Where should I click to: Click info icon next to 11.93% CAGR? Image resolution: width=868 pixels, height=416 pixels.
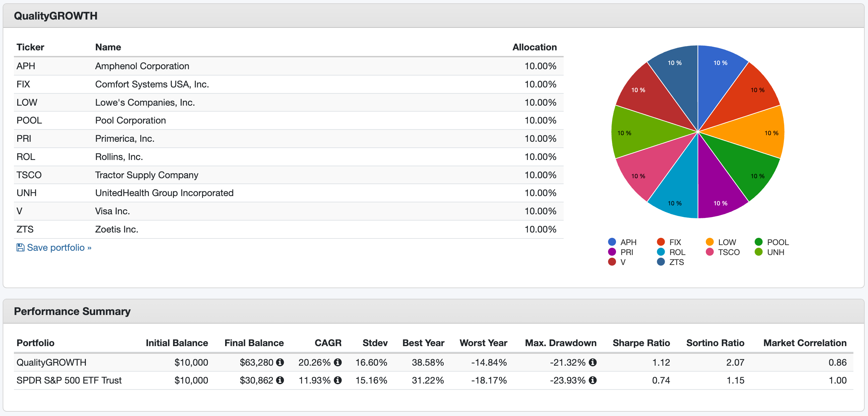click(338, 380)
